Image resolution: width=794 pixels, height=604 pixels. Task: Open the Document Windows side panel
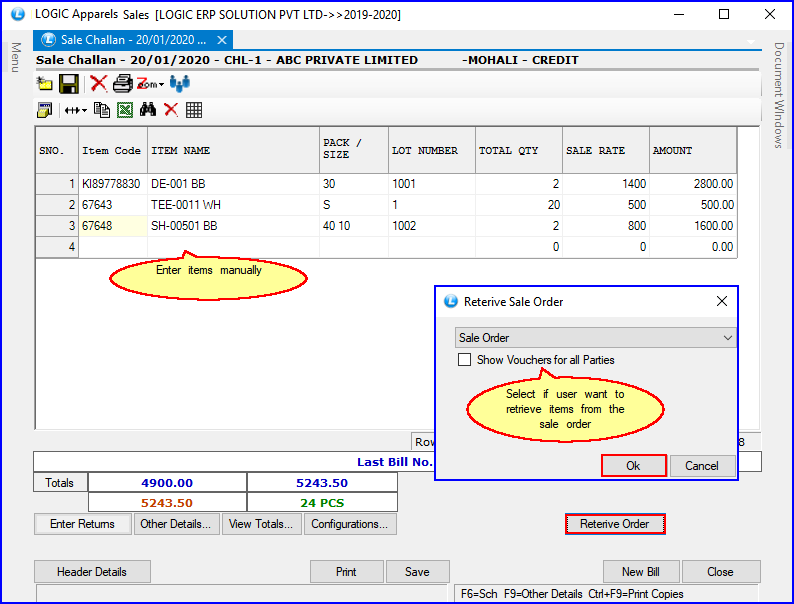(779, 95)
